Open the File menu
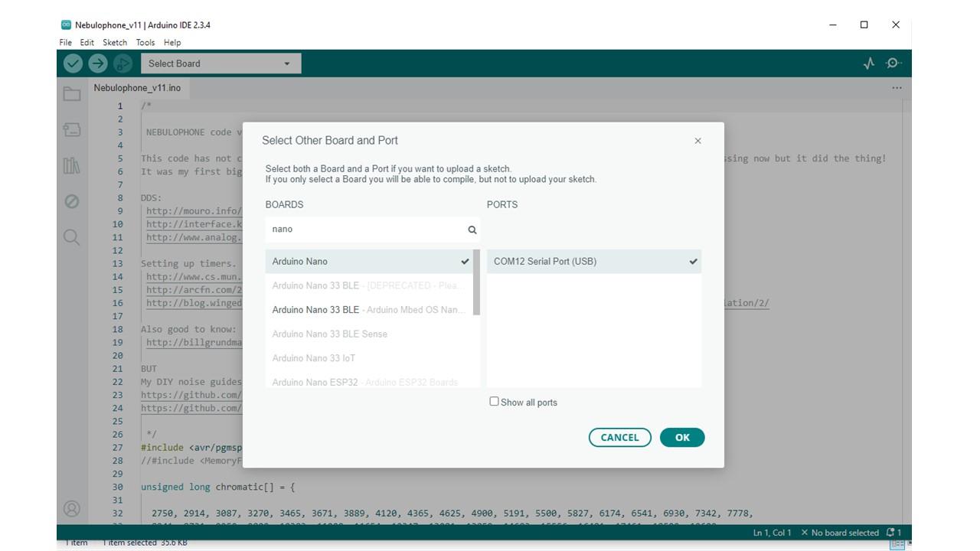 click(66, 43)
